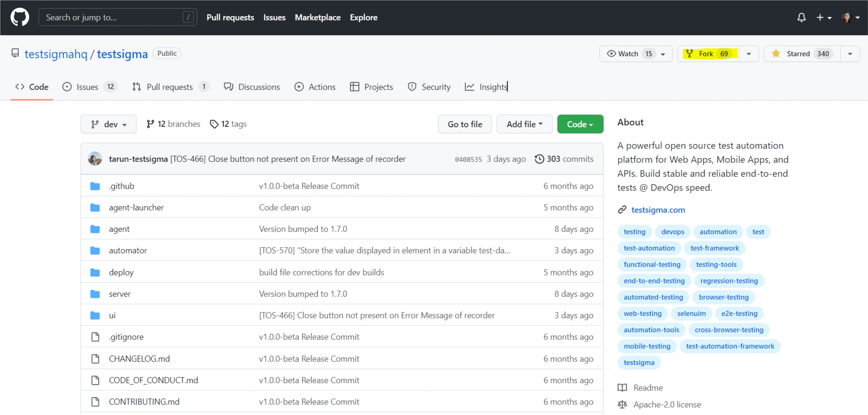Image resolution: width=868 pixels, height=415 pixels.
Task: Open the notifications bell
Action: [x=801, y=17]
